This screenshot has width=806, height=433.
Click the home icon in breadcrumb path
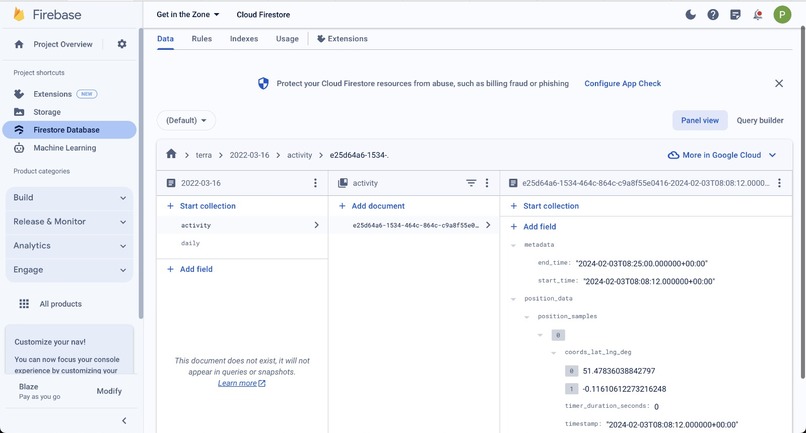[x=171, y=155]
